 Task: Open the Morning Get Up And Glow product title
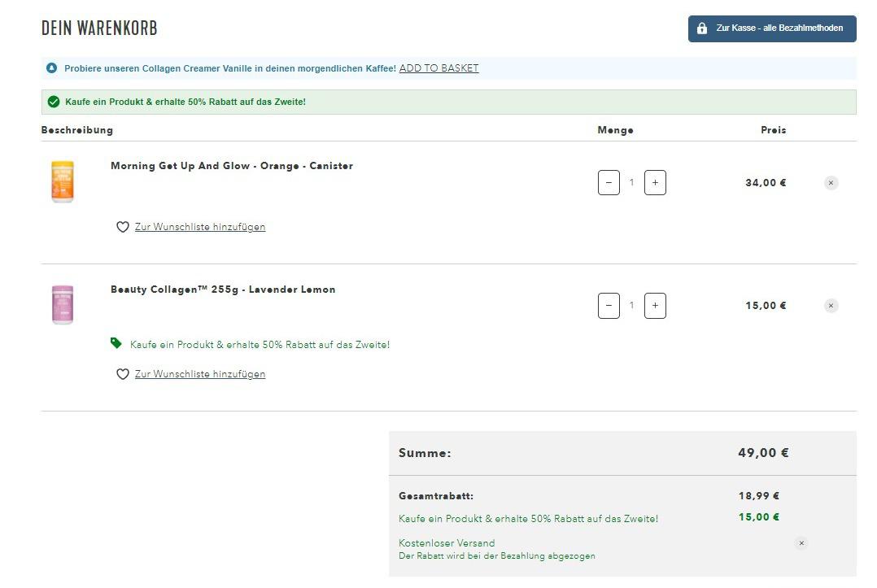pos(232,166)
